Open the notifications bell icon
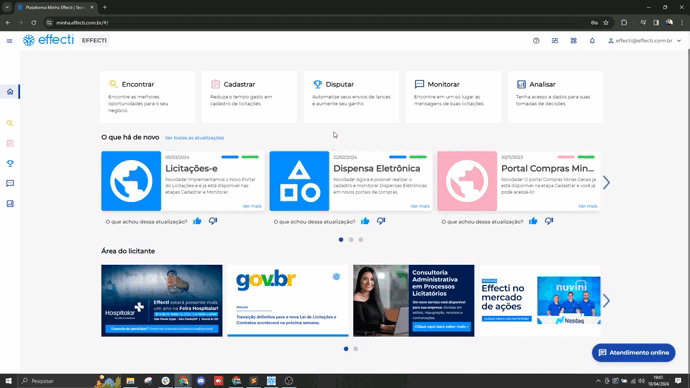690x388 pixels. click(592, 40)
